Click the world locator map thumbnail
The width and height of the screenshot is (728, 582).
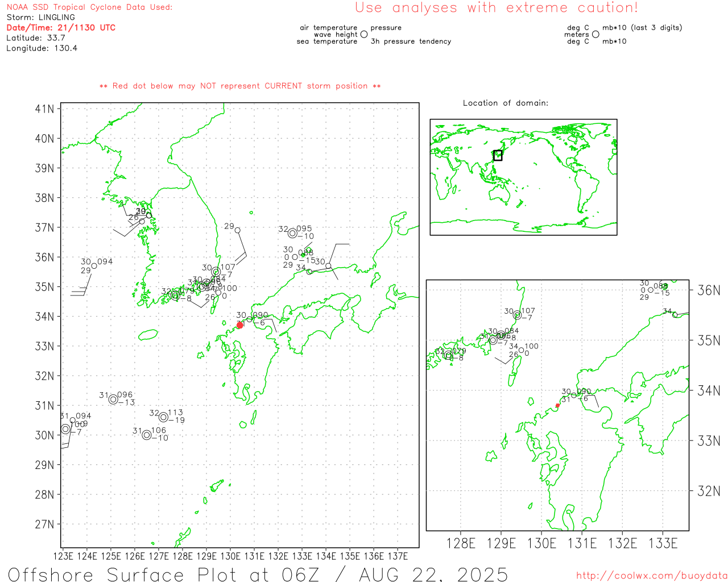coord(523,177)
